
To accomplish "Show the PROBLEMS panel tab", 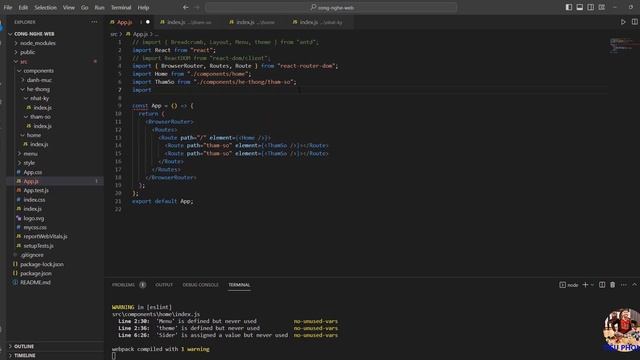I will click(123, 285).
